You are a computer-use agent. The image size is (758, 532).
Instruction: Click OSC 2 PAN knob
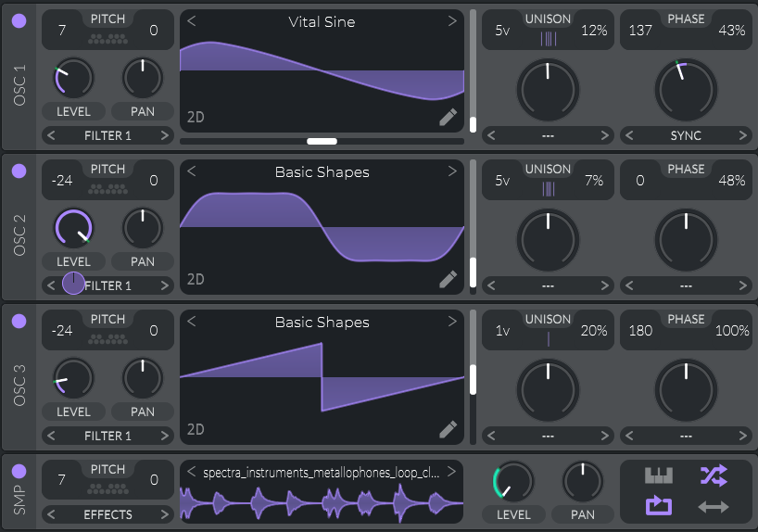click(x=143, y=228)
